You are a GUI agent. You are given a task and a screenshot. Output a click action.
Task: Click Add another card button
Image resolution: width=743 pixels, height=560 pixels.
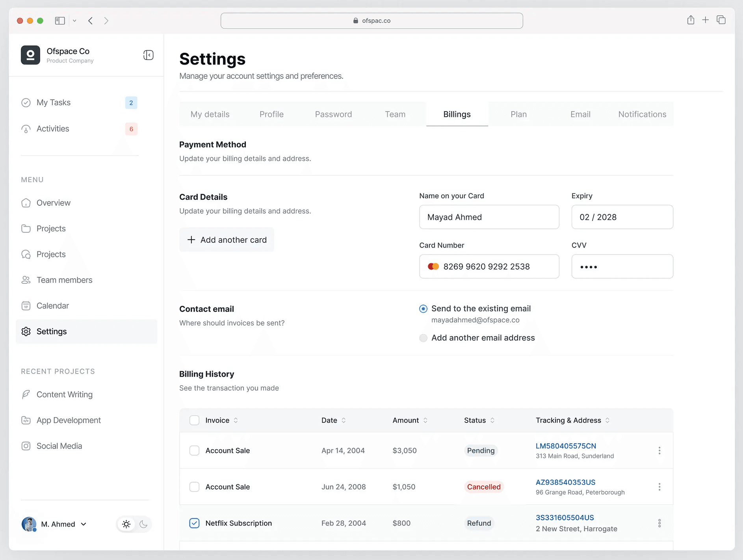pyautogui.click(x=227, y=240)
